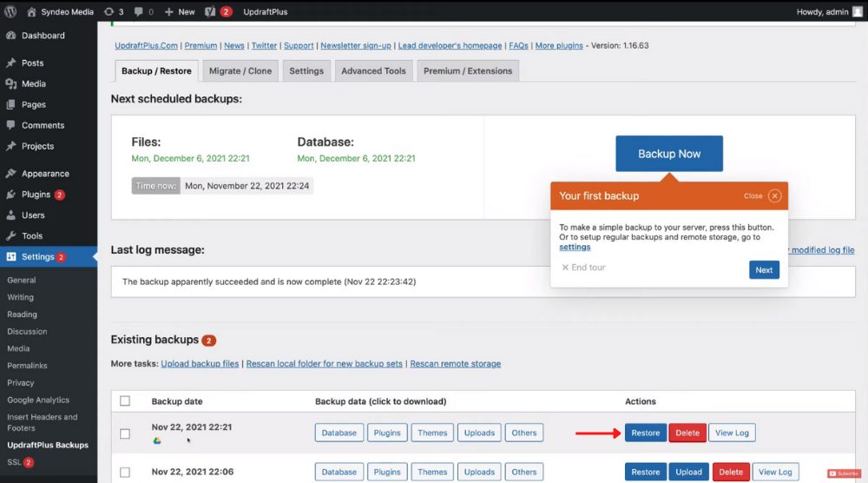Click the Pages icon in sidebar
The height and width of the screenshot is (483, 868).
tap(11, 105)
